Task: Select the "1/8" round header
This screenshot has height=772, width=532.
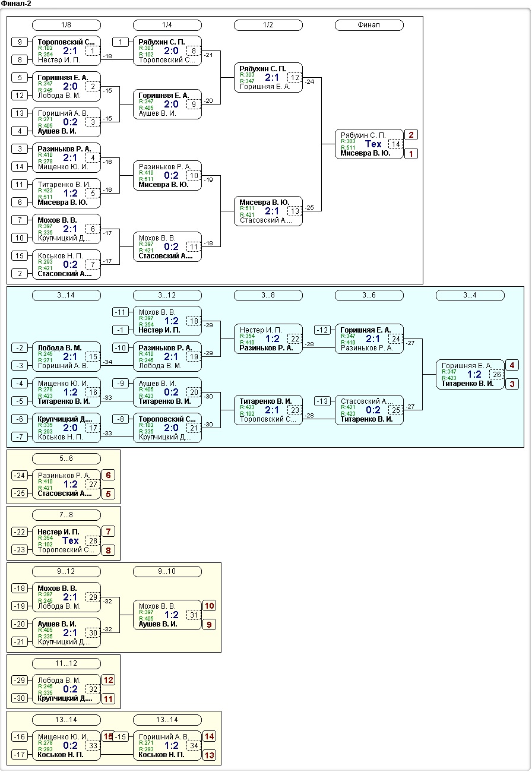Action: pyautogui.click(x=66, y=25)
